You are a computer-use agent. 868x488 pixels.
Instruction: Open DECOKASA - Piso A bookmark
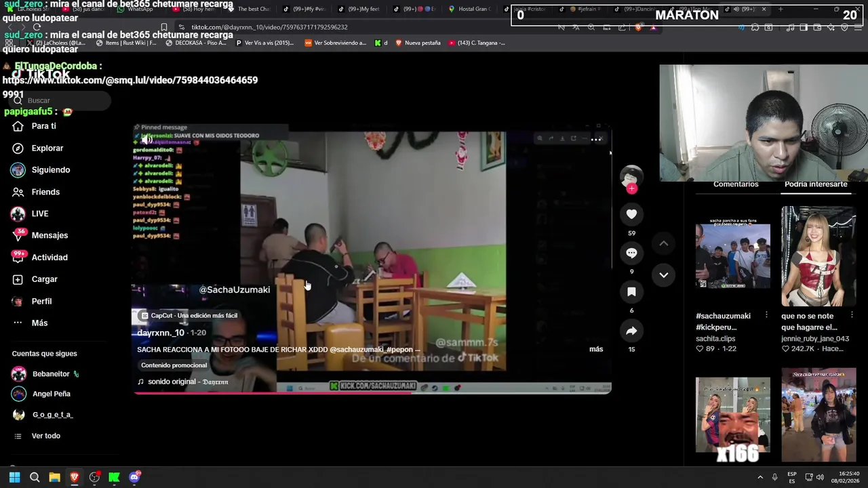(196, 43)
